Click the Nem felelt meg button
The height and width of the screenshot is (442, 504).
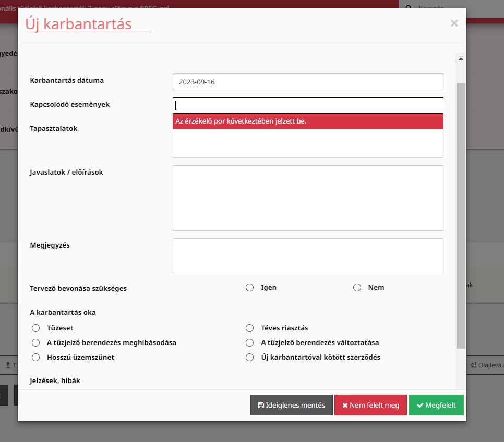point(370,405)
